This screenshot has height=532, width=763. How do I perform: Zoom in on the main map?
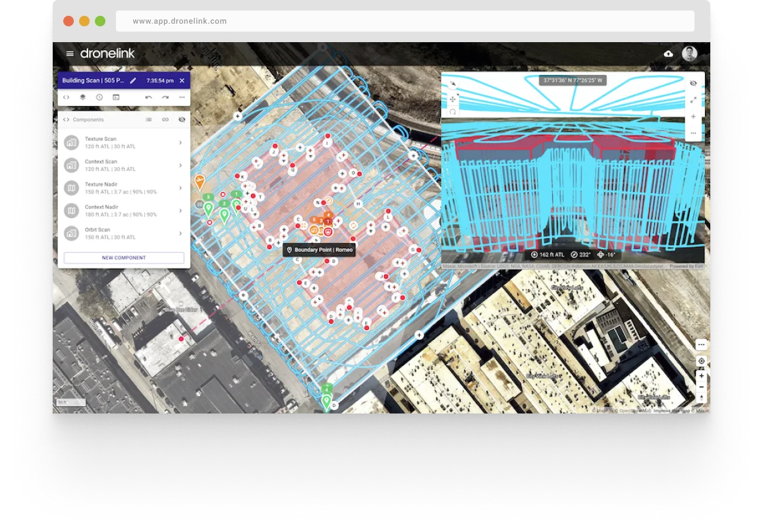tap(701, 376)
